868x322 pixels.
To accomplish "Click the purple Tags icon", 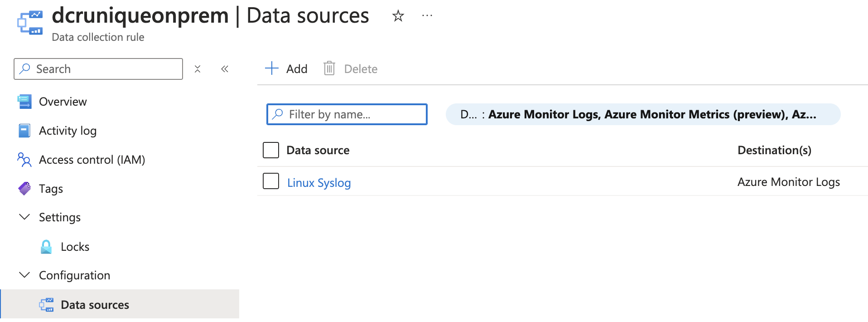I will (x=24, y=188).
